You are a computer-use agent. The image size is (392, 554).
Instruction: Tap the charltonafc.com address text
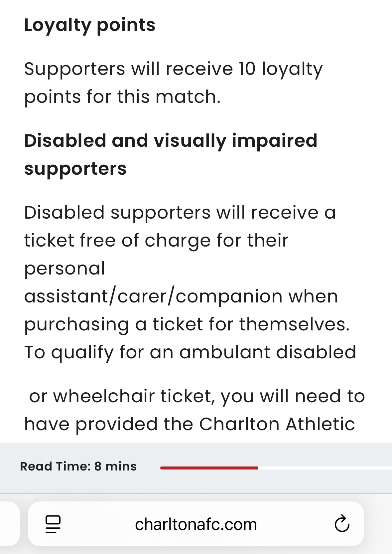[x=196, y=524]
